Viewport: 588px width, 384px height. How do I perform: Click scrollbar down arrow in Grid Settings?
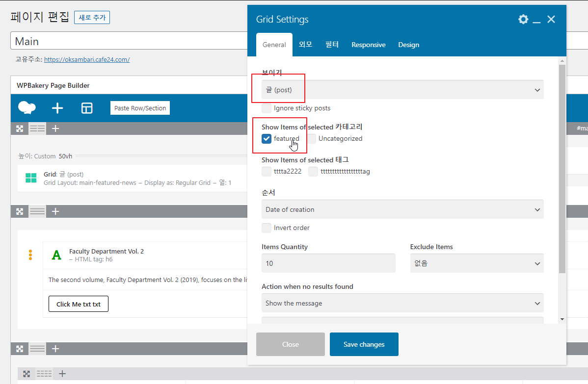pyautogui.click(x=562, y=319)
